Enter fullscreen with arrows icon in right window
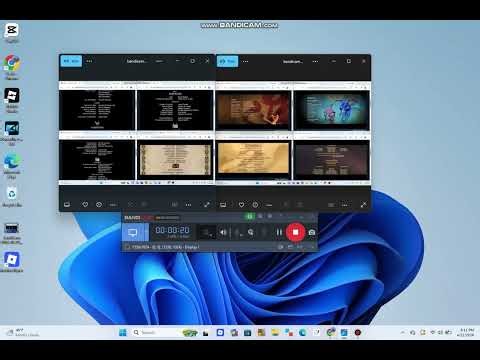 click(363, 204)
